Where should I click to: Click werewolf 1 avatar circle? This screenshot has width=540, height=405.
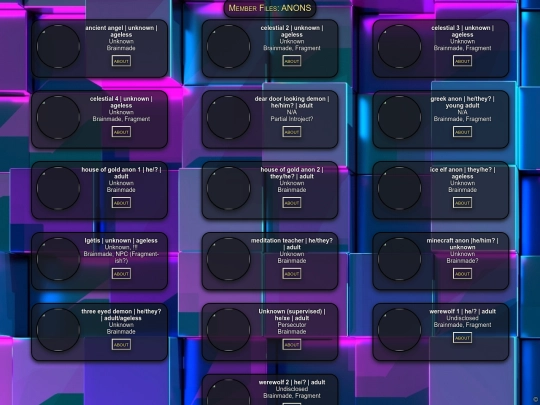[399, 330]
